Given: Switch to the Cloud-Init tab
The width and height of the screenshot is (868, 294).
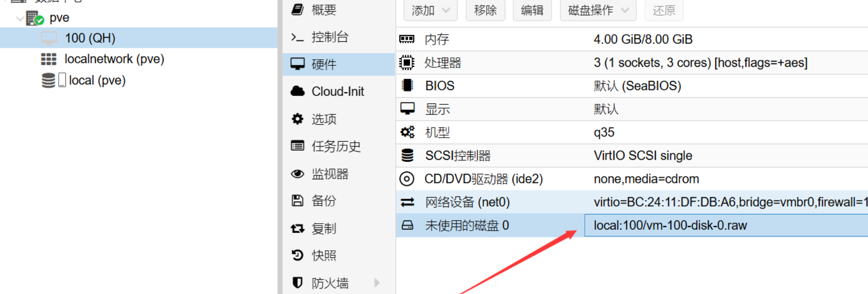Looking at the screenshot, I should [339, 91].
